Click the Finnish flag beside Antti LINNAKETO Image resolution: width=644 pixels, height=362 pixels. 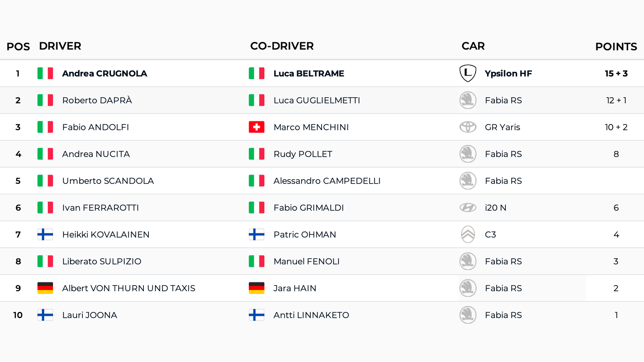(x=257, y=315)
